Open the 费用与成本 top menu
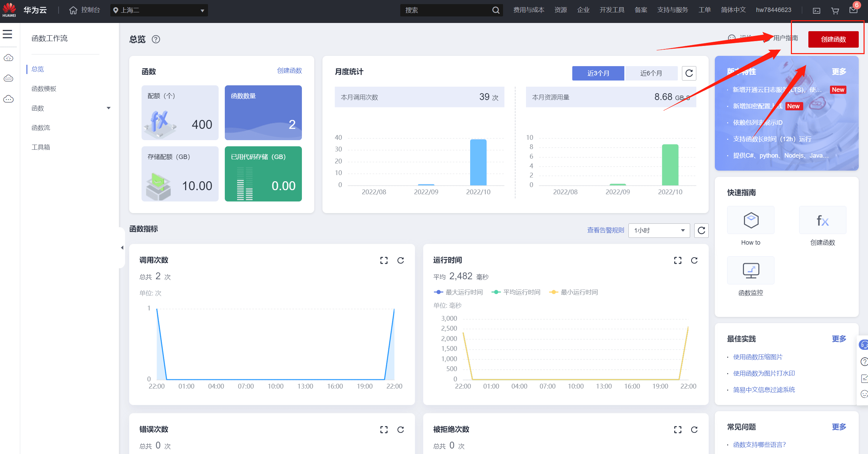Image resolution: width=868 pixels, height=454 pixels. 528,10
